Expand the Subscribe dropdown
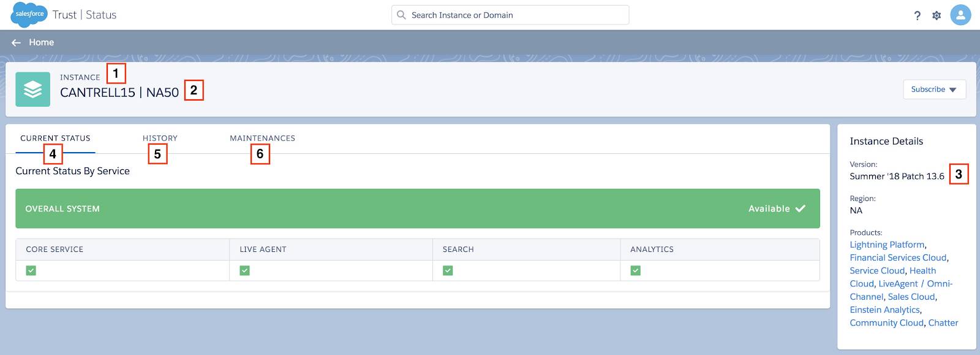980x355 pixels. click(934, 90)
